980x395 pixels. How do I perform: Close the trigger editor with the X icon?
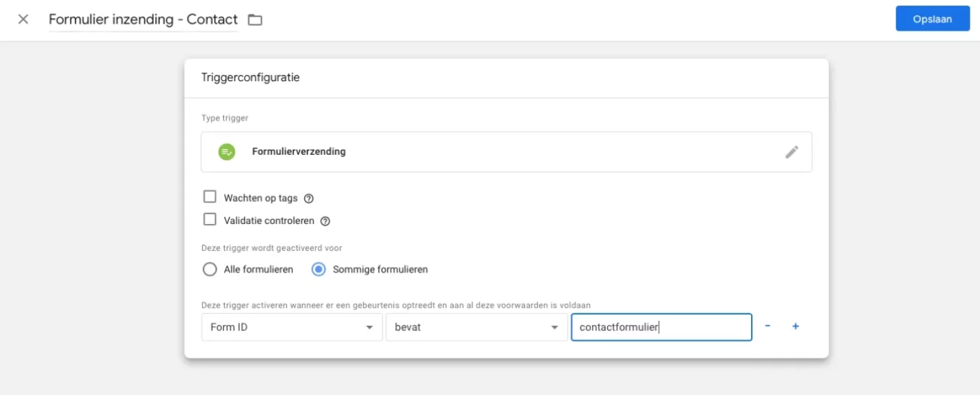click(23, 19)
